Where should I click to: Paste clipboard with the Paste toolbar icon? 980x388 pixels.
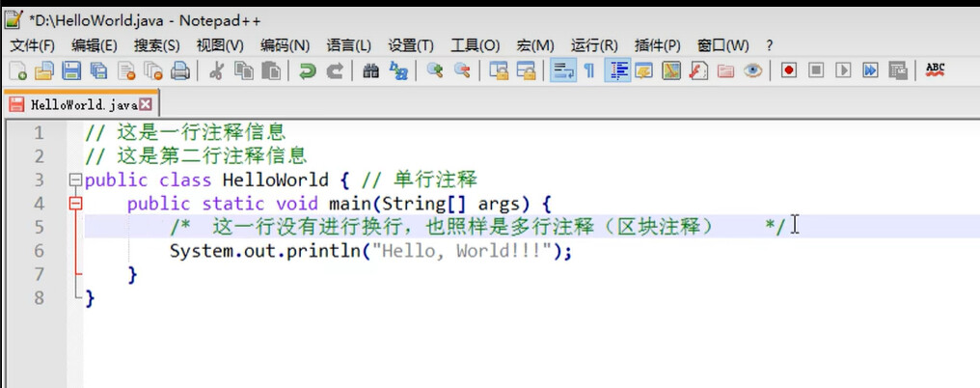[x=271, y=70]
